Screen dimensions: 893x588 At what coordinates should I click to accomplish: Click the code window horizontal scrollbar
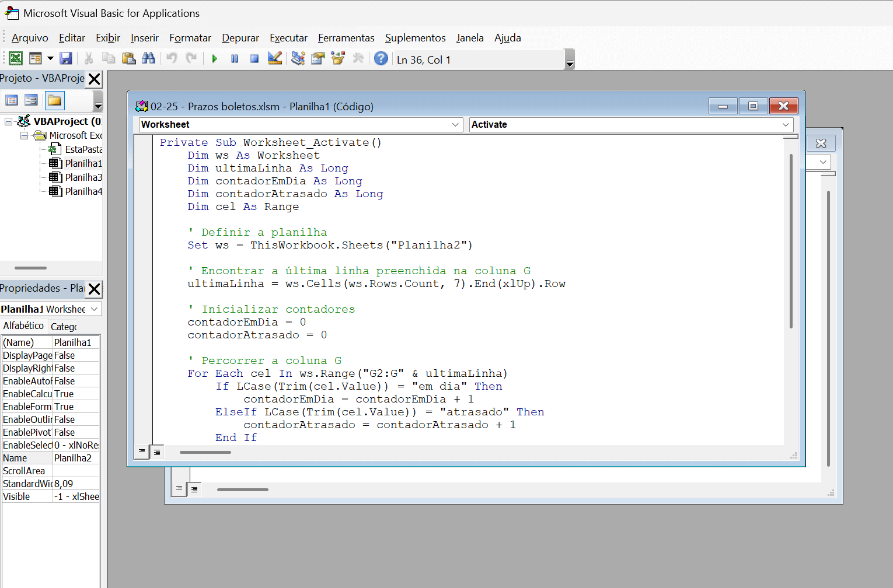[x=205, y=452]
